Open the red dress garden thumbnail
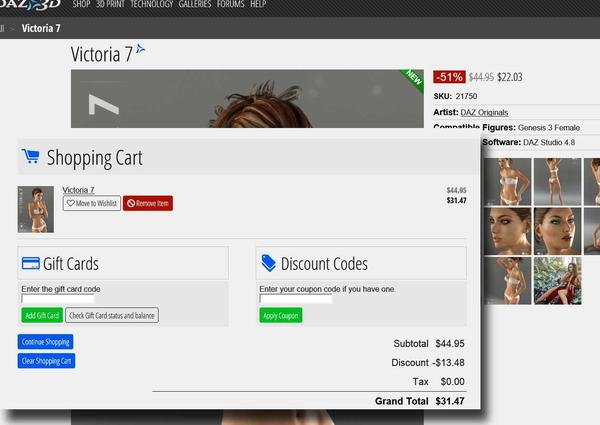Screen dimensions: 600x425 click(558, 281)
